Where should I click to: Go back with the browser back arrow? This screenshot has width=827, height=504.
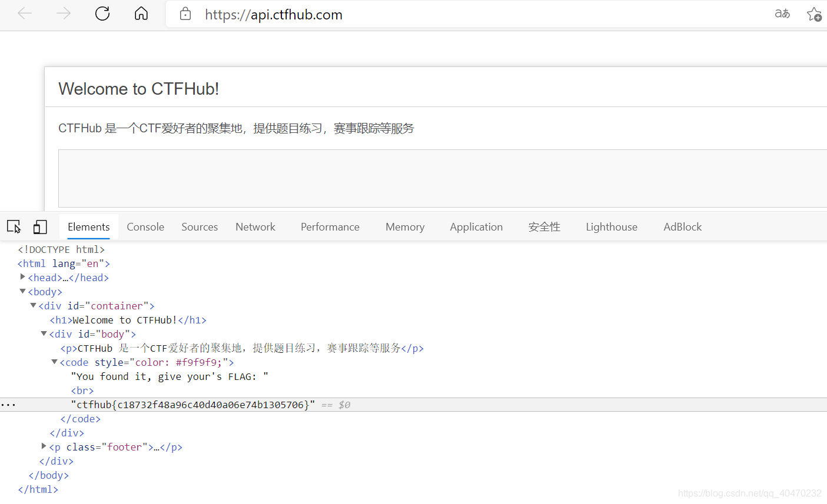point(25,14)
